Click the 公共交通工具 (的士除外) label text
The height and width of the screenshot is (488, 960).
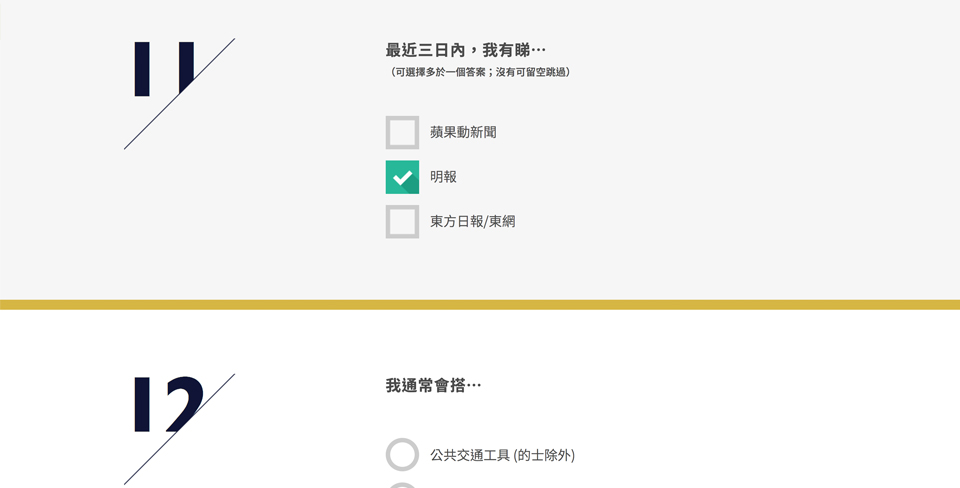(502, 455)
